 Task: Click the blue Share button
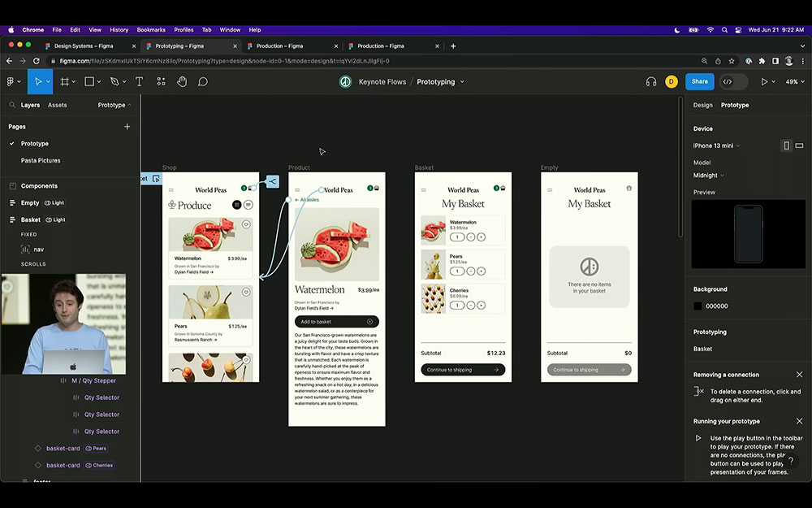699,81
